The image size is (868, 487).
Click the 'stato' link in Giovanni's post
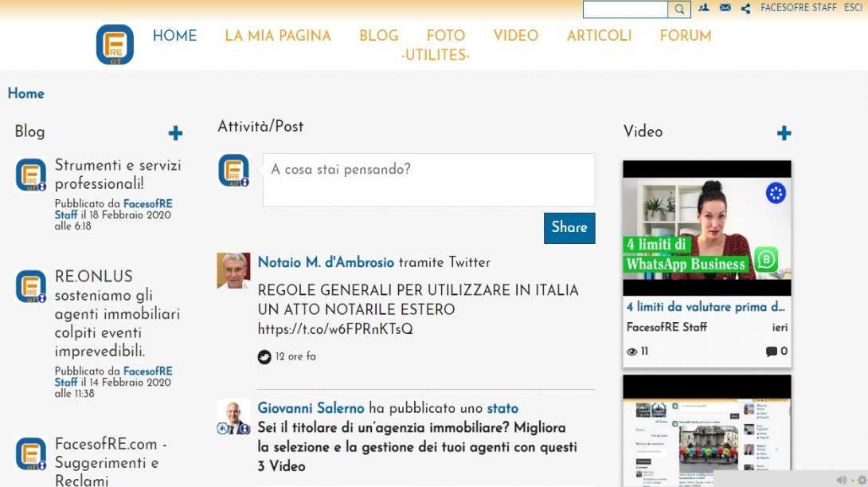pyautogui.click(x=502, y=408)
